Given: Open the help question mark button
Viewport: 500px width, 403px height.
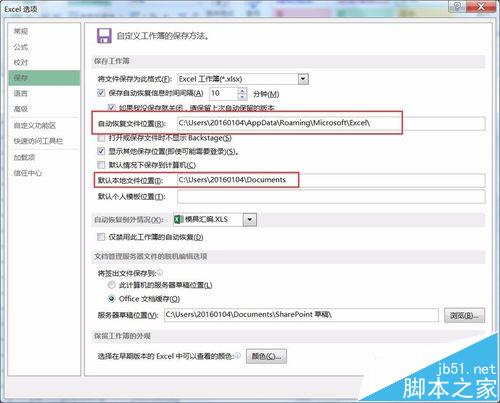Looking at the screenshot, I should pos(457,7).
